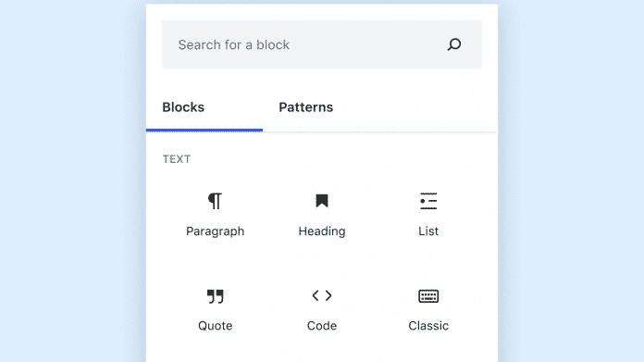
Task: Add block using the Code label
Action: coord(322,326)
